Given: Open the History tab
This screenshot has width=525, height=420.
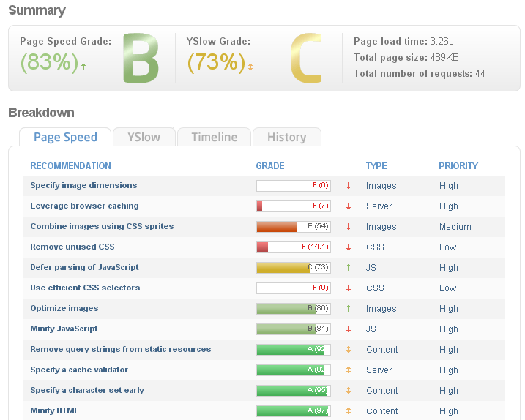Looking at the screenshot, I should [286, 137].
